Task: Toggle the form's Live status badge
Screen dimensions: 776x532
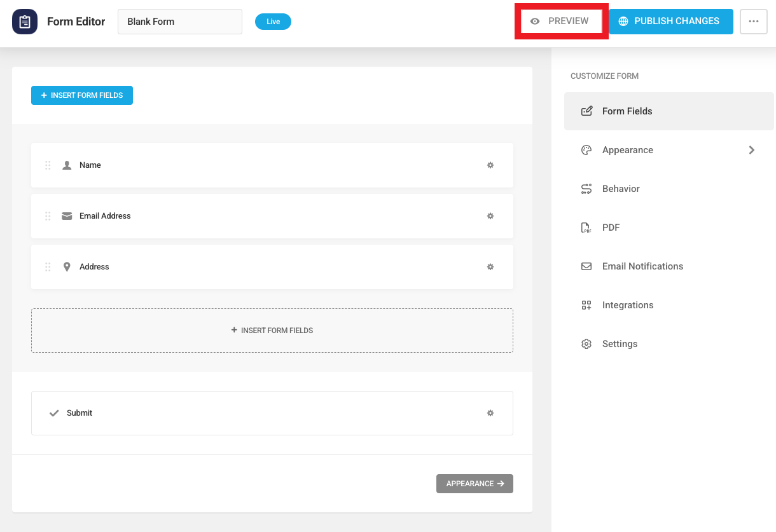Action: click(273, 21)
